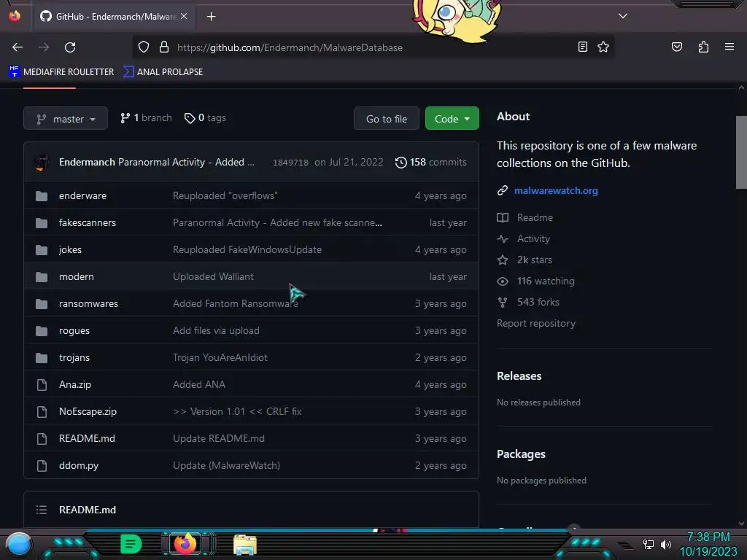747x560 pixels.
Task: Visit the malwarewatch.org link
Action: pos(556,190)
